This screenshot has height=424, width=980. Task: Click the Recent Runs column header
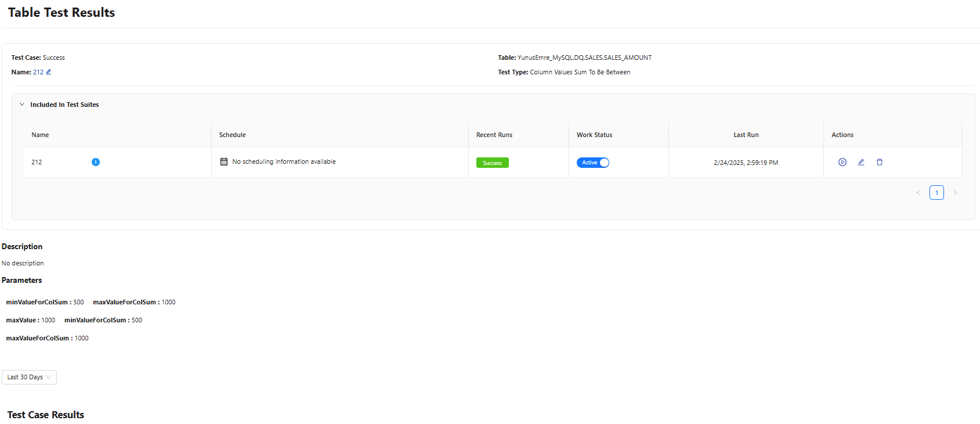click(x=494, y=135)
